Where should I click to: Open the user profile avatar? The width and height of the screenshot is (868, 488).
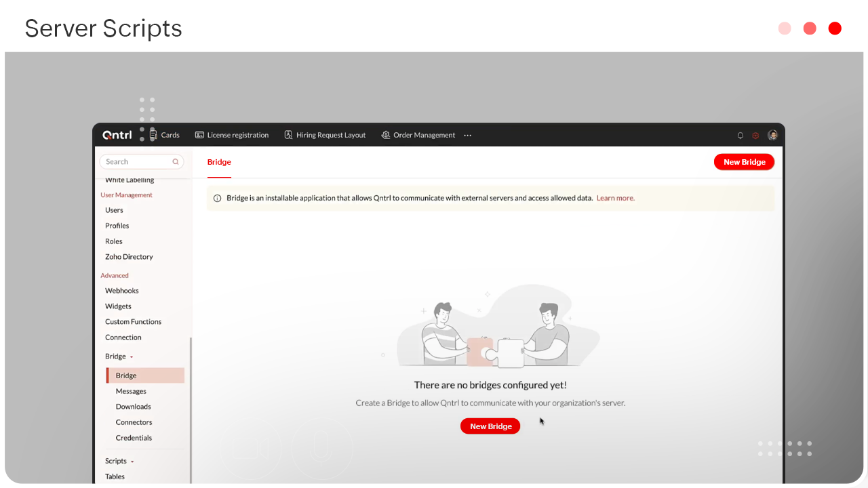[x=772, y=136]
